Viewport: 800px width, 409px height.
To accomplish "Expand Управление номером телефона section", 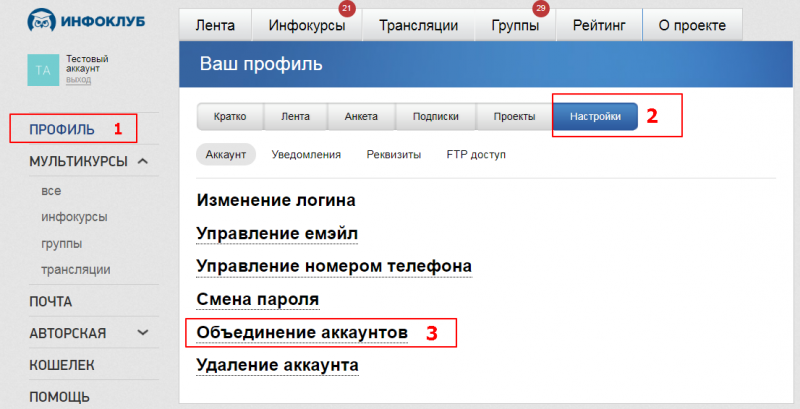I will tap(334, 266).
